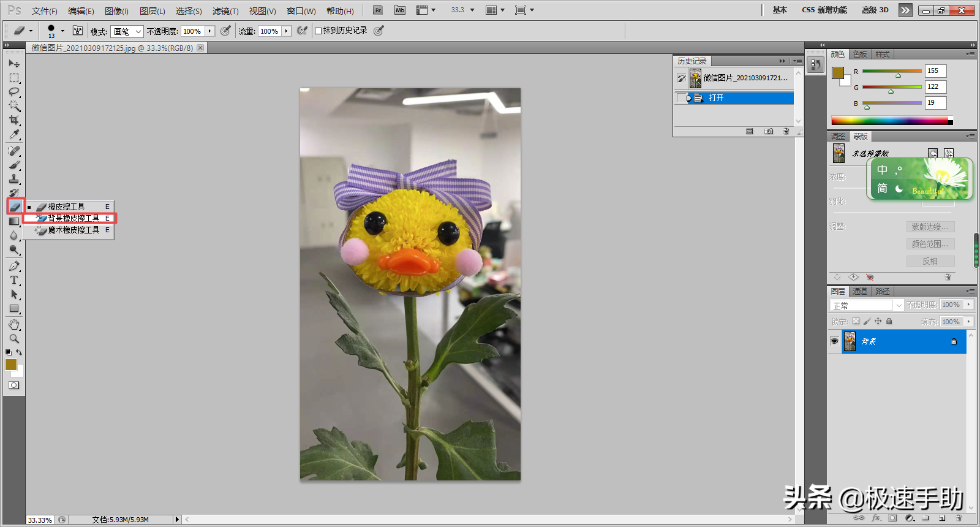Choose 背景橡皮擦工具 from flyout
This screenshot has height=527, width=980.
69,218
